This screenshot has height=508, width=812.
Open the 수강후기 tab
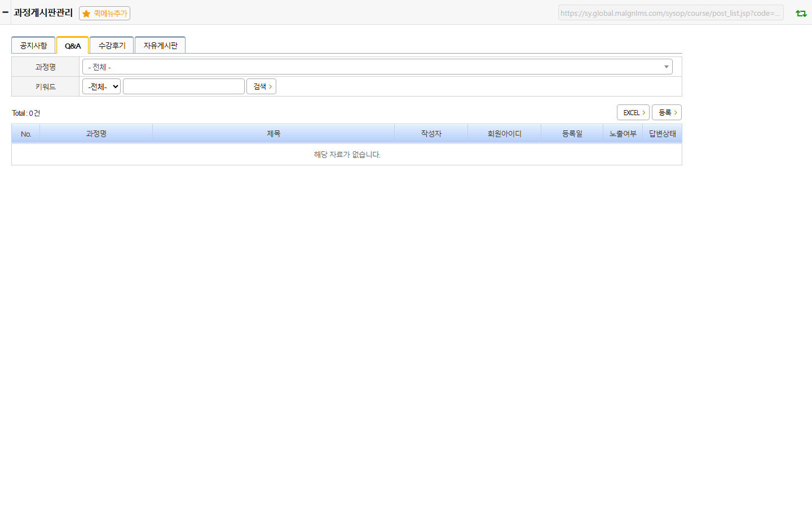pyautogui.click(x=112, y=45)
